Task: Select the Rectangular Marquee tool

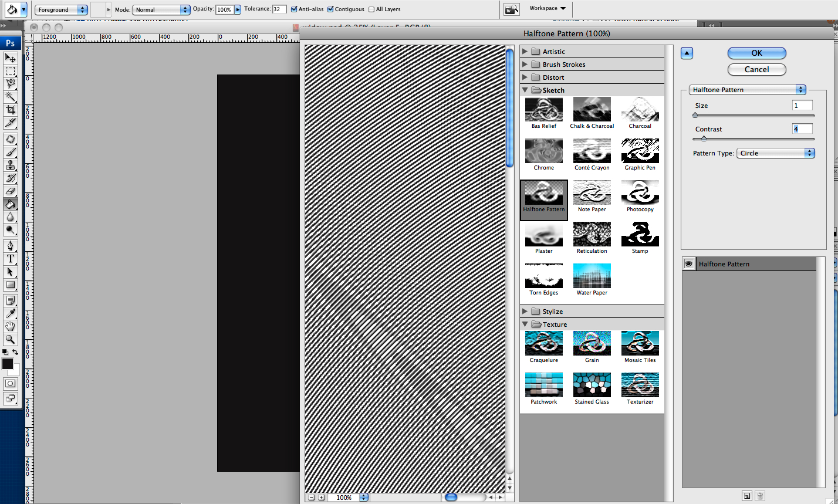Action: point(11,71)
